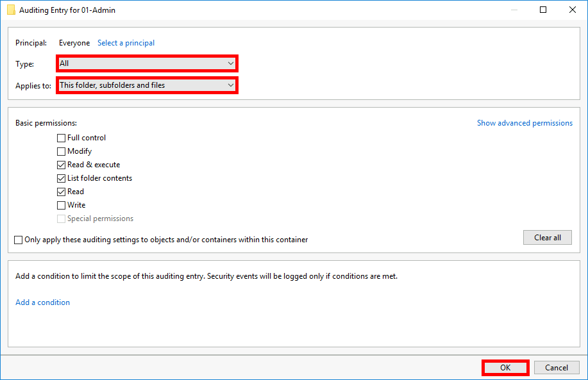The width and height of the screenshot is (588, 380).
Task: Uncheck the Read & execute permission
Action: point(61,164)
